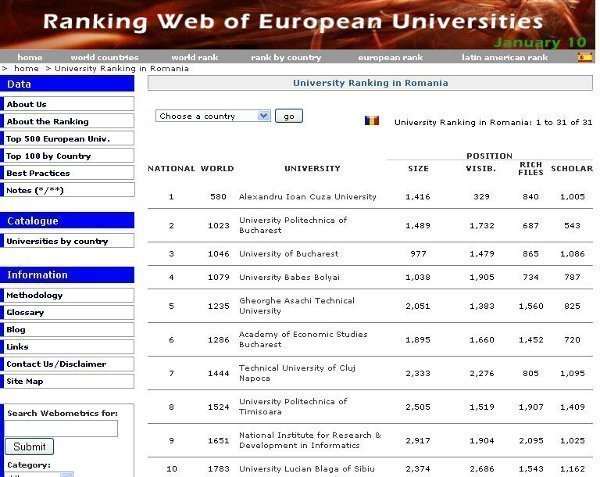Open About the Ranking page
This screenshot has height=477, width=600.
pyautogui.click(x=69, y=121)
